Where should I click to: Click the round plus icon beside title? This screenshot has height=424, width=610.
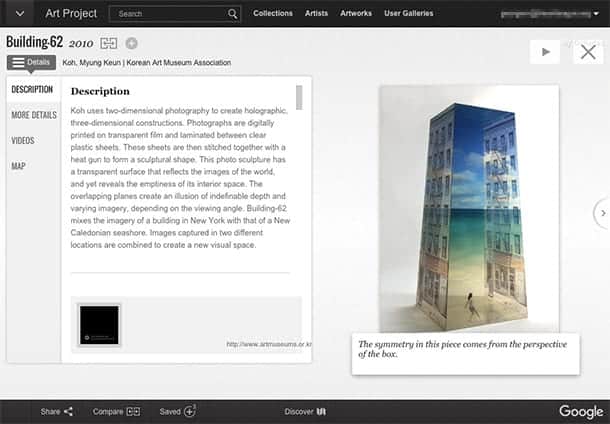[x=131, y=43]
